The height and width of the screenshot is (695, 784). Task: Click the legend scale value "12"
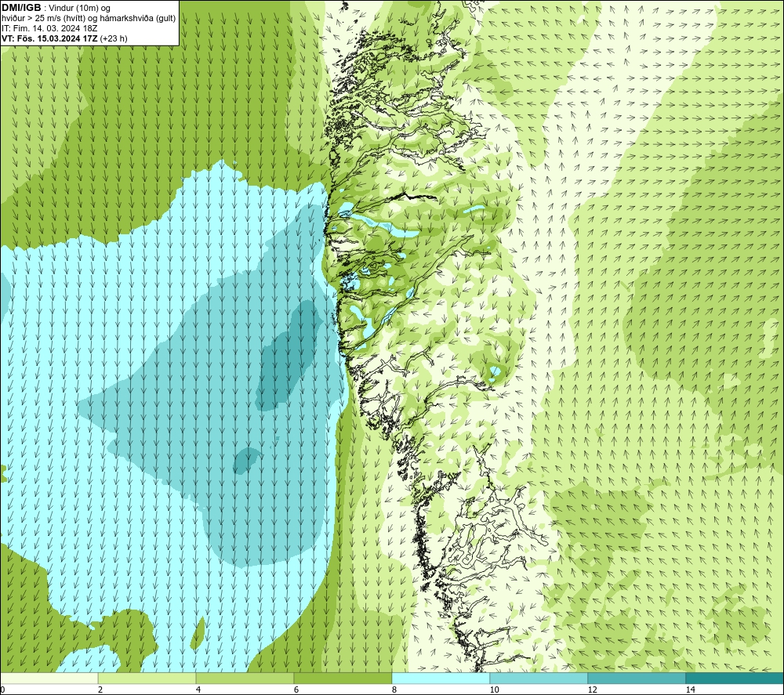(593, 690)
